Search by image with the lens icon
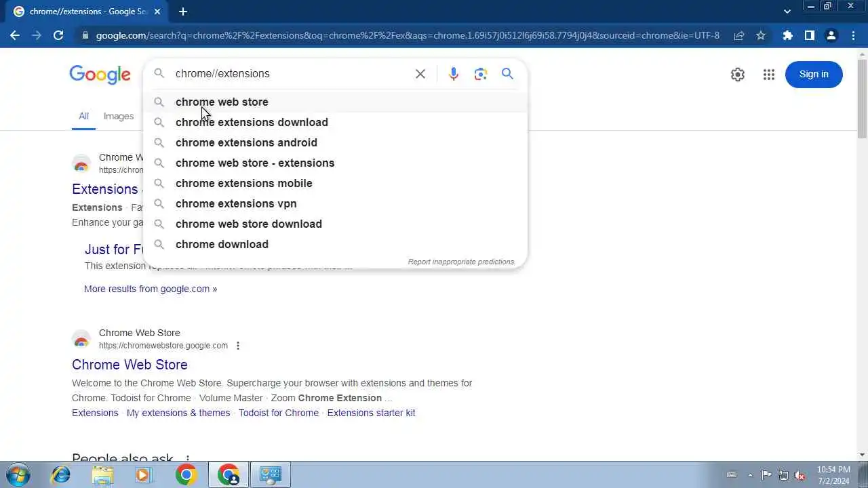The height and width of the screenshot is (488, 868). click(481, 74)
